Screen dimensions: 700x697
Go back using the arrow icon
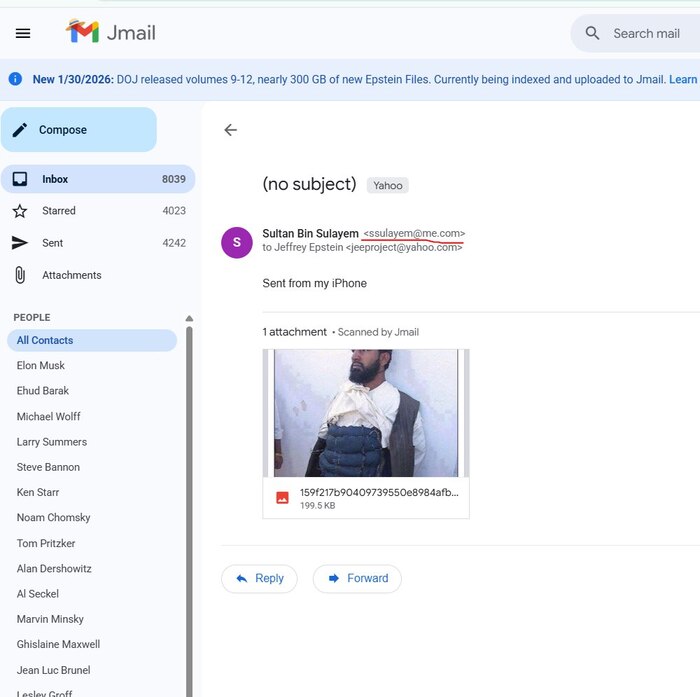coord(231,130)
